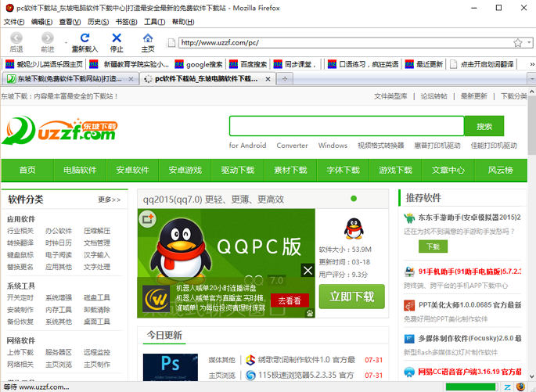Image resolution: width=536 pixels, height=392 pixels.
Task: Open the 文件(F) menu
Action: coord(13,22)
